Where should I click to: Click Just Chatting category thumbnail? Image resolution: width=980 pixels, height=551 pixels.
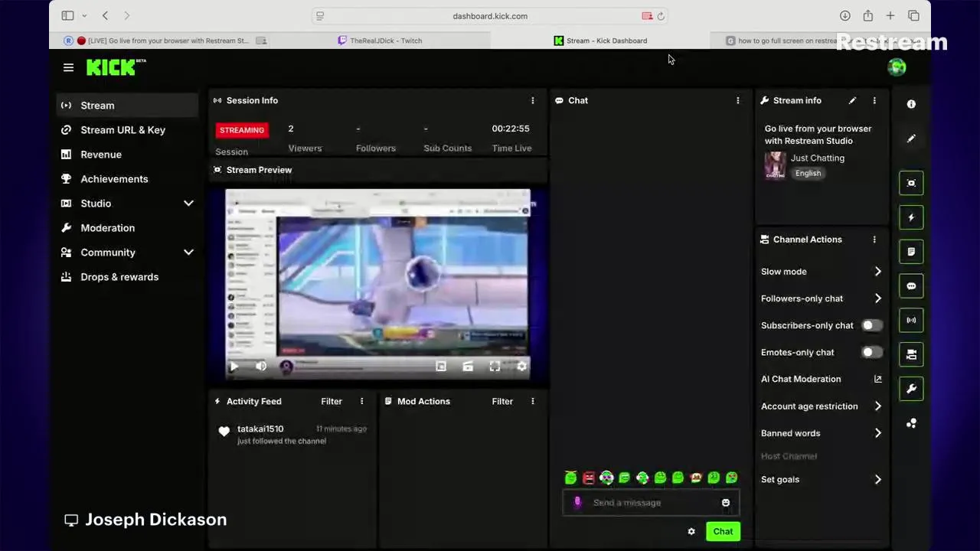point(775,165)
